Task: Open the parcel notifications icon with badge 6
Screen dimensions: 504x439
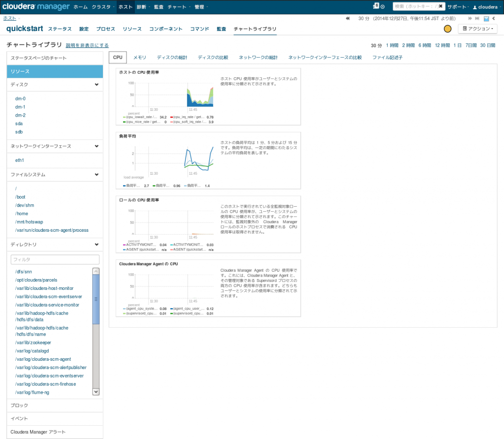Action: (376, 6)
